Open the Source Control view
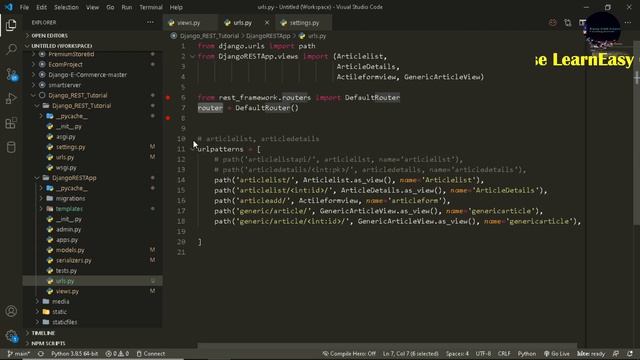This screenshot has height=360, width=640. (11, 74)
